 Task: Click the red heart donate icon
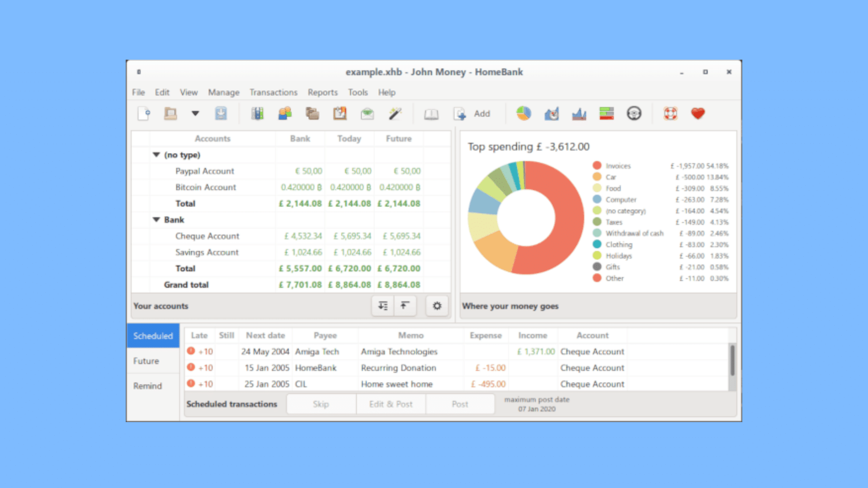pos(698,113)
